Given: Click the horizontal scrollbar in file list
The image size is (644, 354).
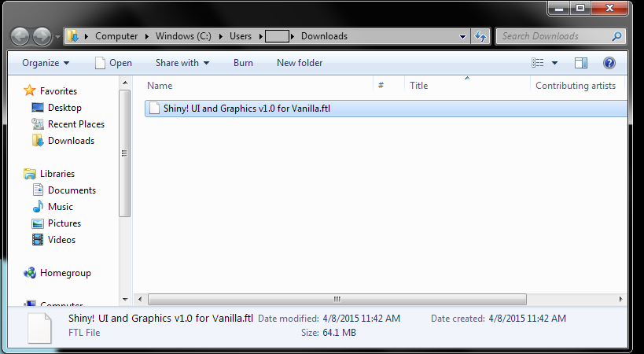Looking at the screenshot, I should click(x=337, y=299).
